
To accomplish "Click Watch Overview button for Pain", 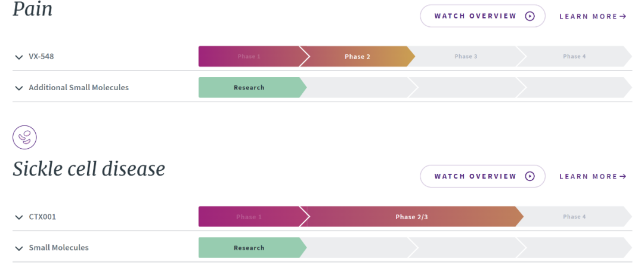I will [x=475, y=16].
